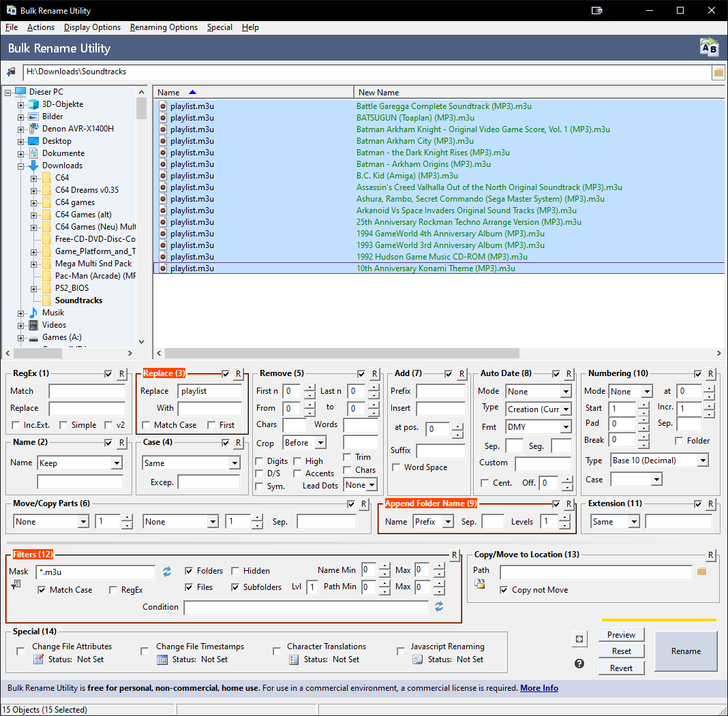Click the expand panel icon left of Preview
The width and height of the screenshot is (728, 716).
coord(579,639)
